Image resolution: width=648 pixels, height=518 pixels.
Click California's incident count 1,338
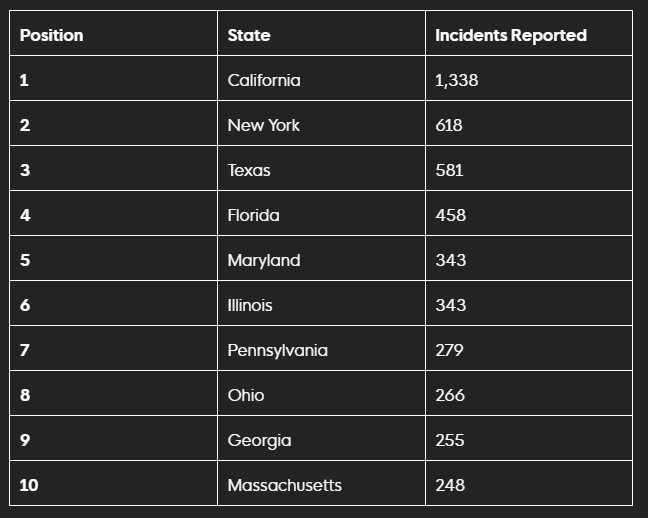pyautogui.click(x=457, y=80)
